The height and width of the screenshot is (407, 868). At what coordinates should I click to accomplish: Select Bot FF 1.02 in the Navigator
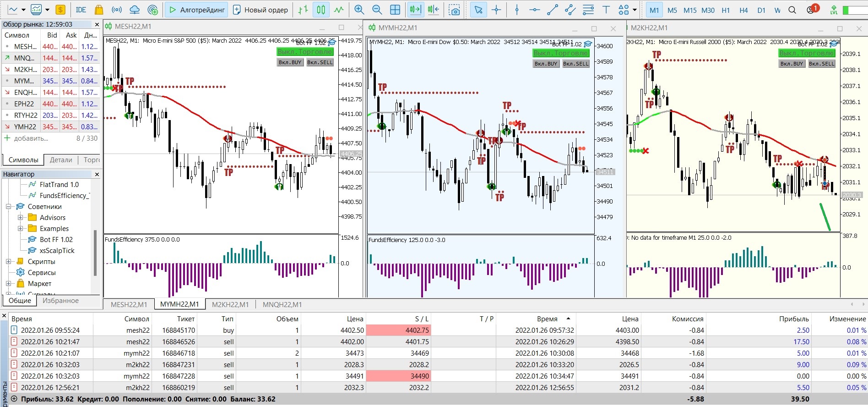click(56, 240)
